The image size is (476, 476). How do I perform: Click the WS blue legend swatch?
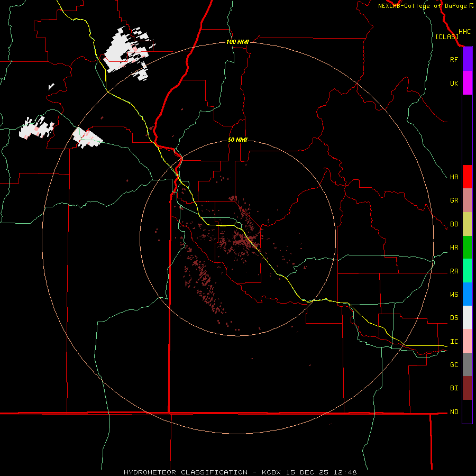point(467,294)
